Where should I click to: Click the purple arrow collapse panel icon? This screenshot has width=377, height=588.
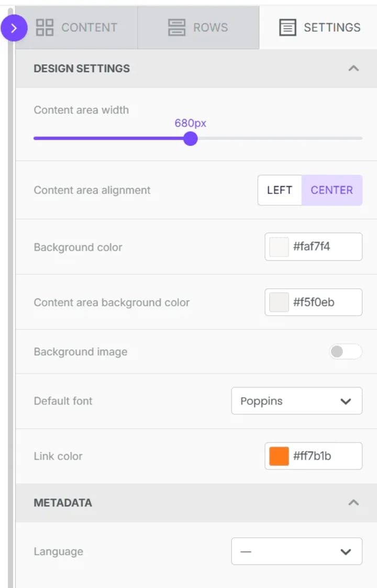(14, 28)
